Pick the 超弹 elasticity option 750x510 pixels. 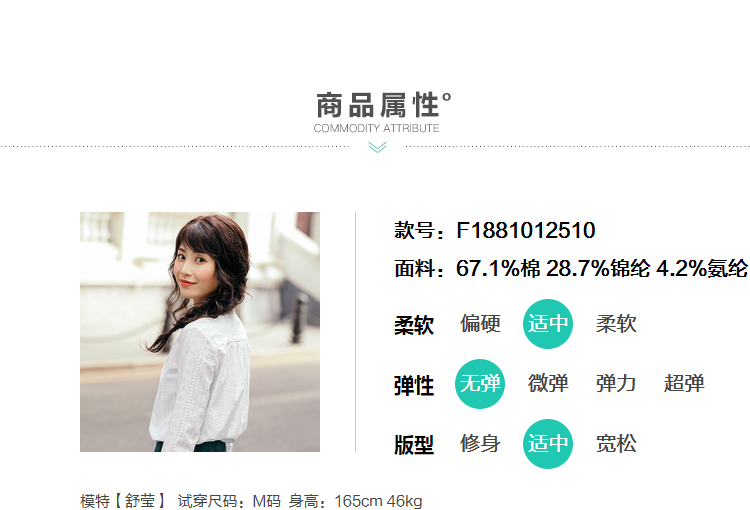point(684,384)
